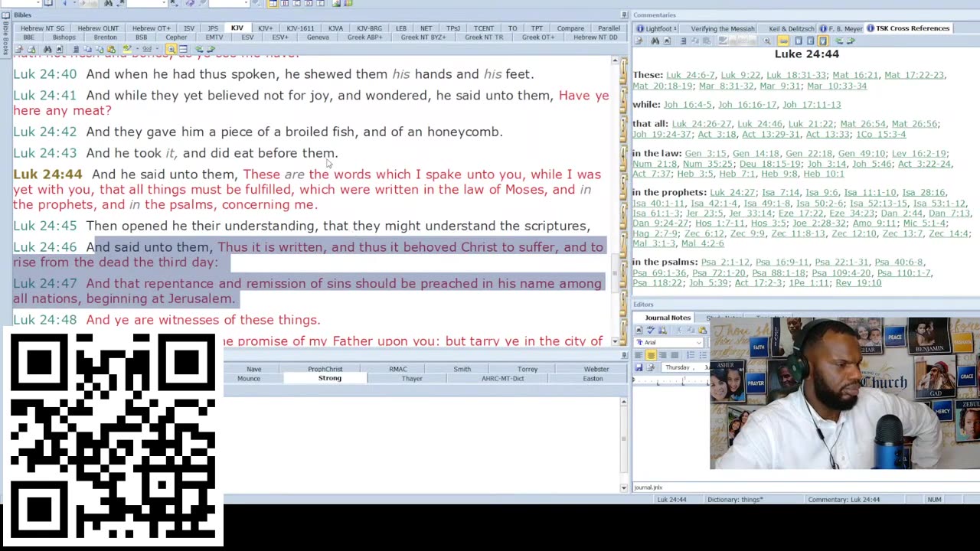980x551 pixels.
Task: Toggle center alignment in Journal editor
Action: (651, 355)
